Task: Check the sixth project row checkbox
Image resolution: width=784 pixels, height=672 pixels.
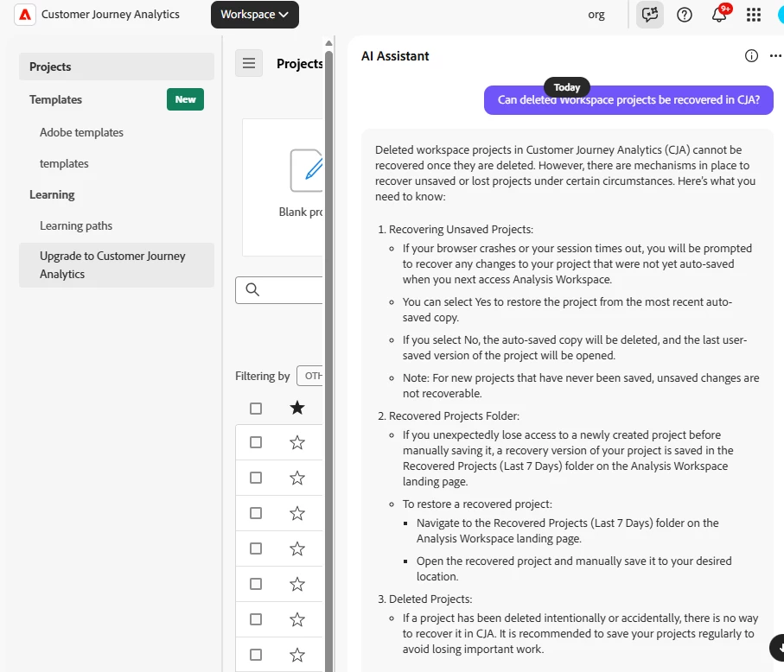Action: click(256, 619)
